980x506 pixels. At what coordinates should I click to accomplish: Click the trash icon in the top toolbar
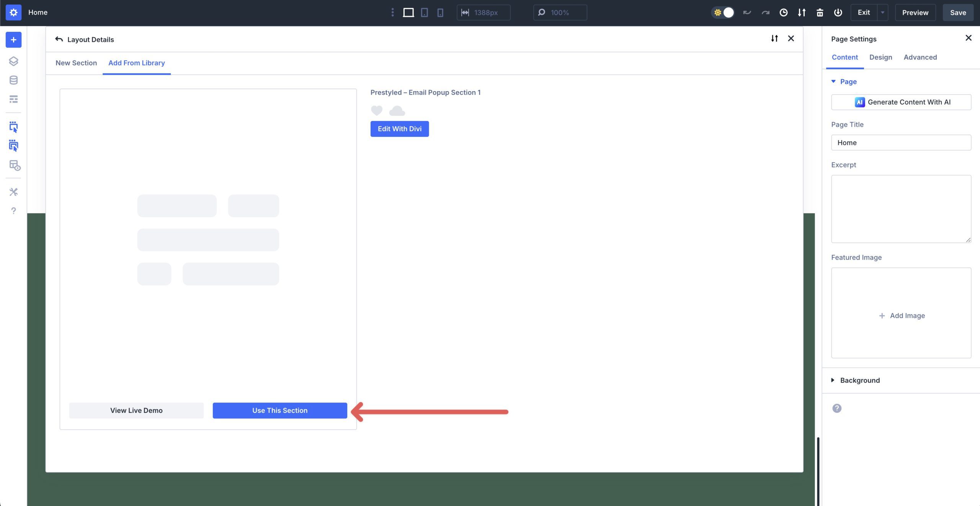coord(820,12)
